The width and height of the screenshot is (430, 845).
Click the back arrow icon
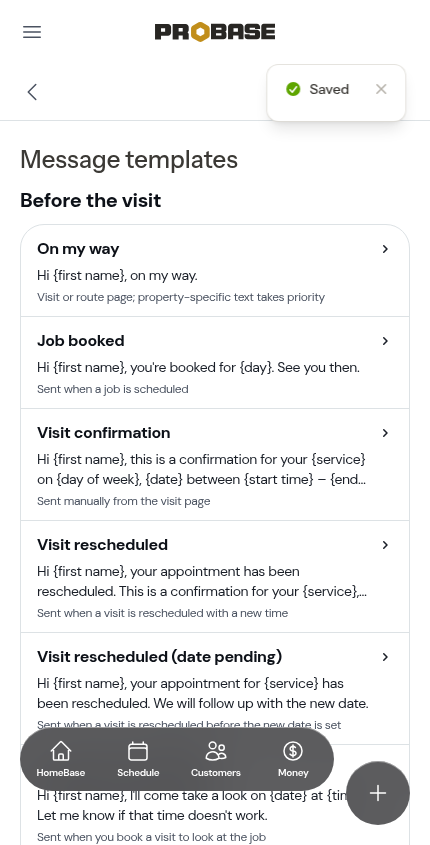pos(32,92)
